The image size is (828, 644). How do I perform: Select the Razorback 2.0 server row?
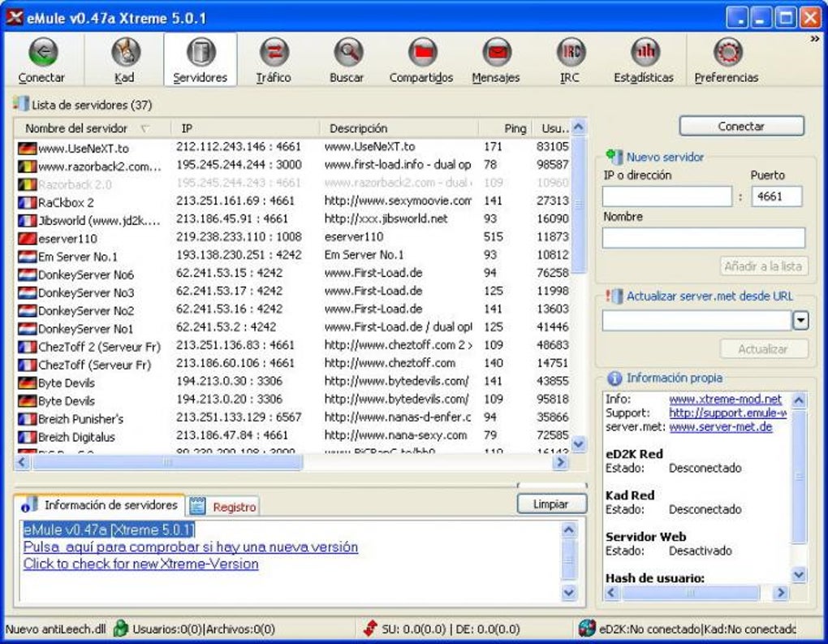point(75,184)
